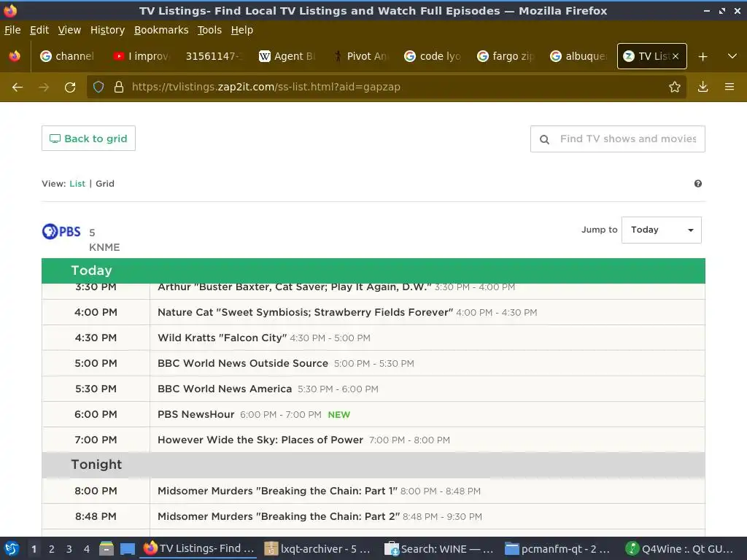Screen dimensions: 747x560
Task: Close the TV Listings tab
Action: [x=675, y=56]
